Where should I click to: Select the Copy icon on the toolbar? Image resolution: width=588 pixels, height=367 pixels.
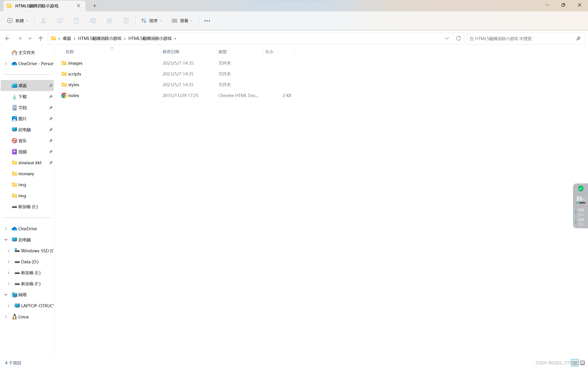click(x=60, y=21)
